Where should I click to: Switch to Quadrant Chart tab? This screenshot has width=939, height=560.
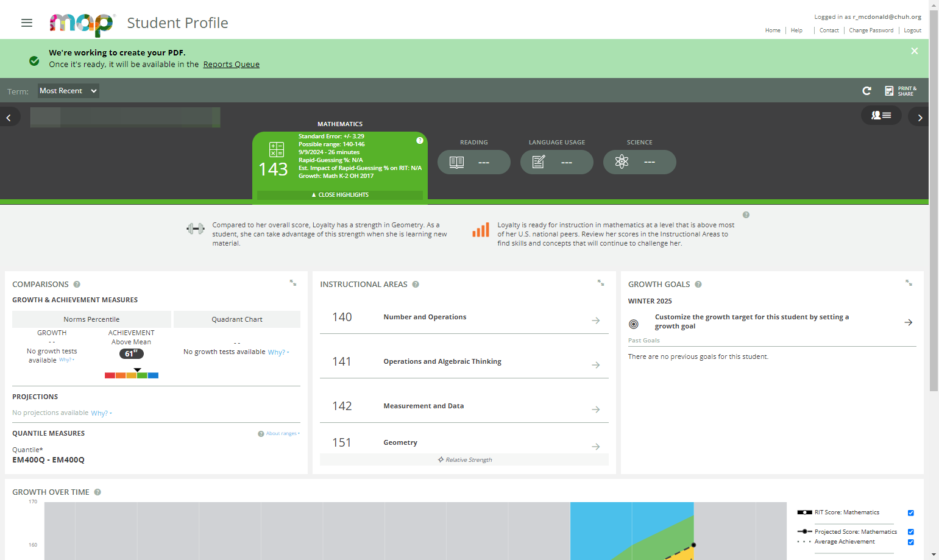237,319
